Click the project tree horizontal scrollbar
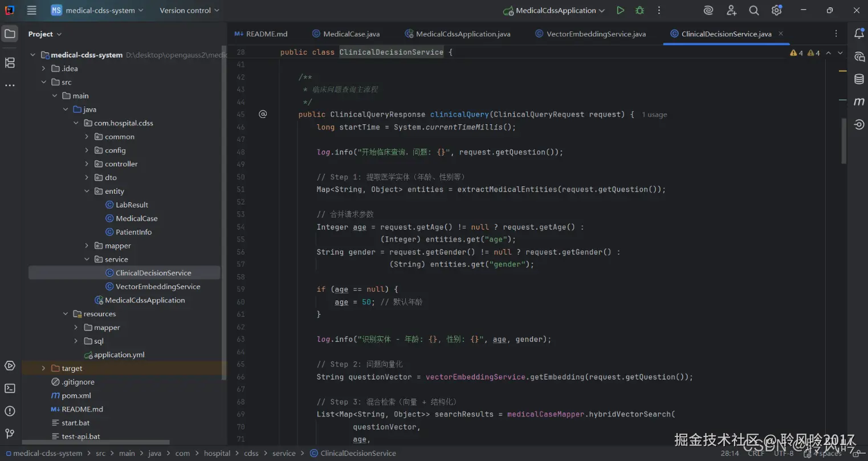The image size is (868, 461). coord(96,442)
